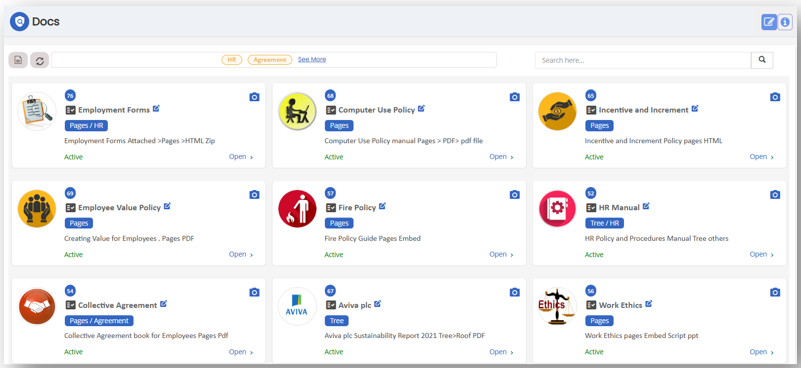
Task: Click the Collective Agreement handshake thumbnail
Action: (x=37, y=306)
